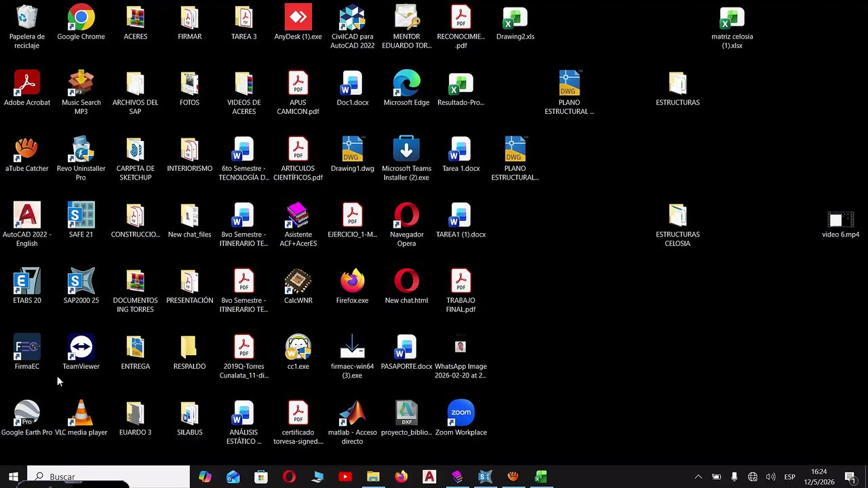Select the Firefox.exe desktop icon
The width and height of the screenshot is (868, 488).
(x=353, y=287)
